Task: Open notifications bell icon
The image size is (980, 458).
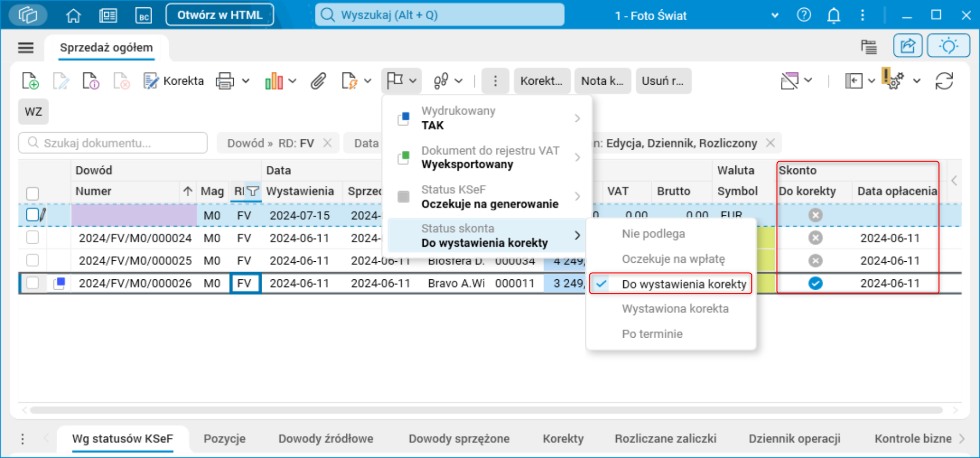Action: click(x=833, y=15)
